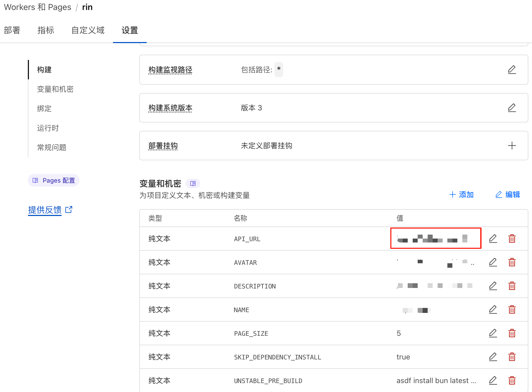Delete the AVATAR variable trash icon
The image size is (532, 392).
(x=512, y=262)
